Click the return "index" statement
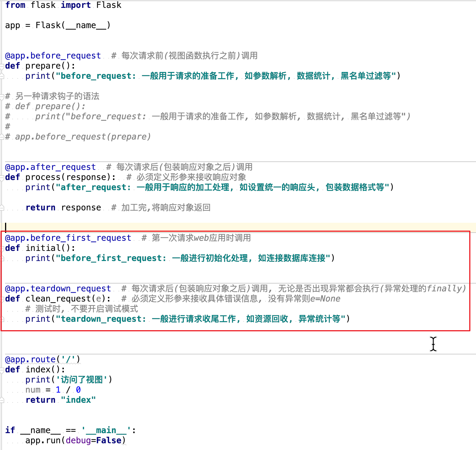 tap(61, 400)
